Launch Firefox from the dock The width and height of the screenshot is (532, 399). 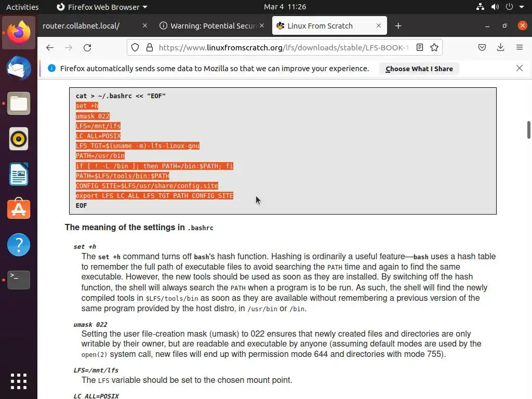pos(19,33)
